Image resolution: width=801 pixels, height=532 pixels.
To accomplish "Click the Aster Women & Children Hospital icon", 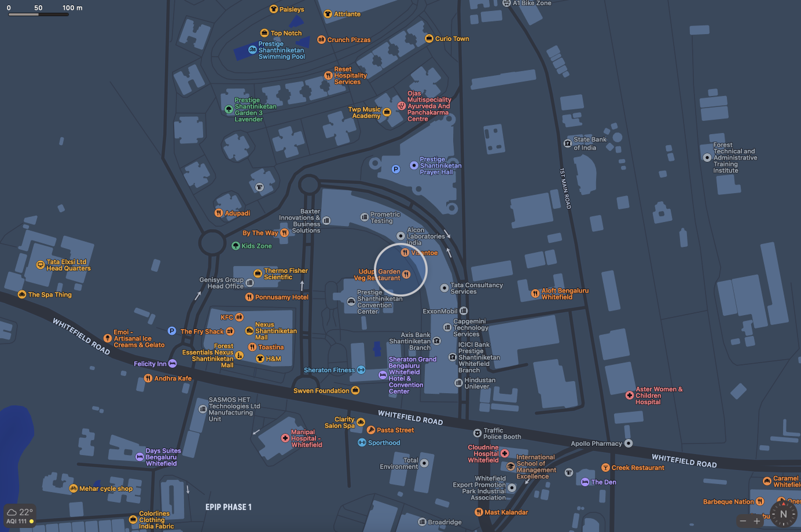I will coord(630,396).
